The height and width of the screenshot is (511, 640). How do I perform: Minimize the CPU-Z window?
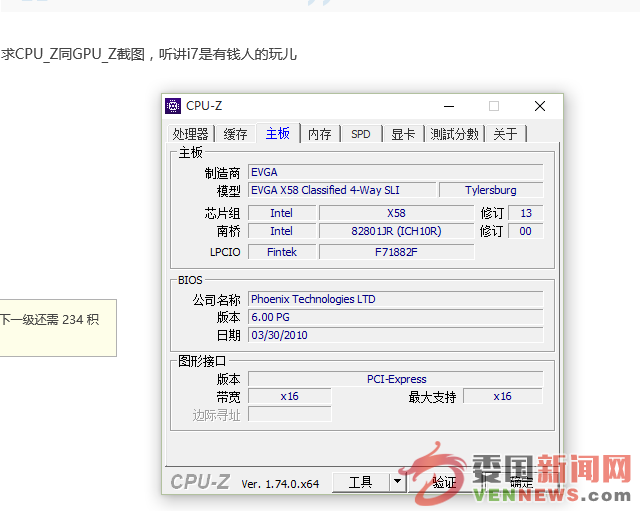click(449, 106)
